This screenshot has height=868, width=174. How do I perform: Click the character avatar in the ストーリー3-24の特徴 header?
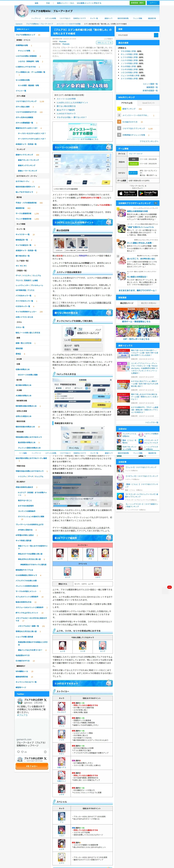(109, 147)
